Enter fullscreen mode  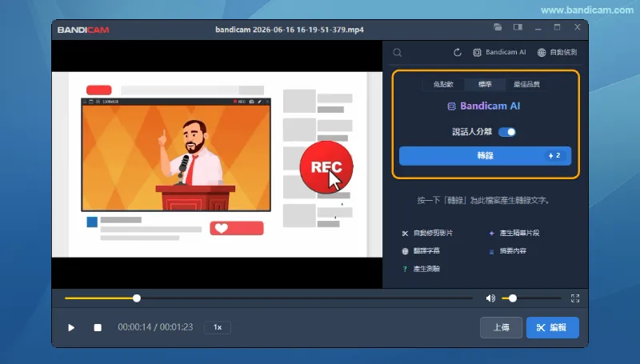point(575,298)
